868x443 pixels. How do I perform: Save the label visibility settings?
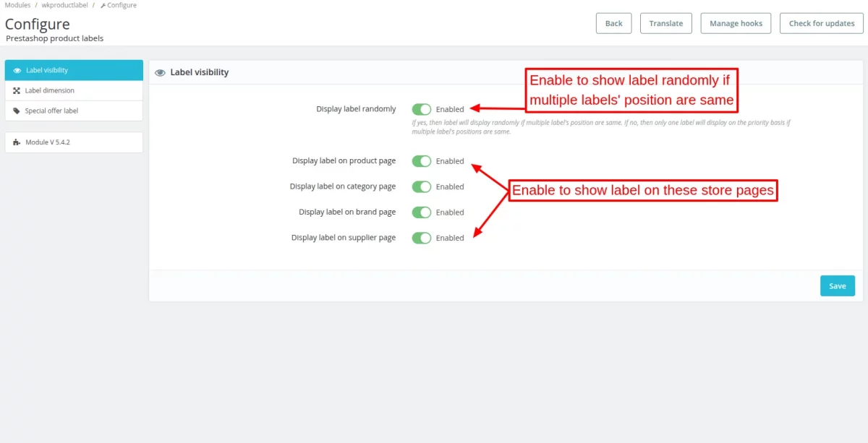[838, 285]
